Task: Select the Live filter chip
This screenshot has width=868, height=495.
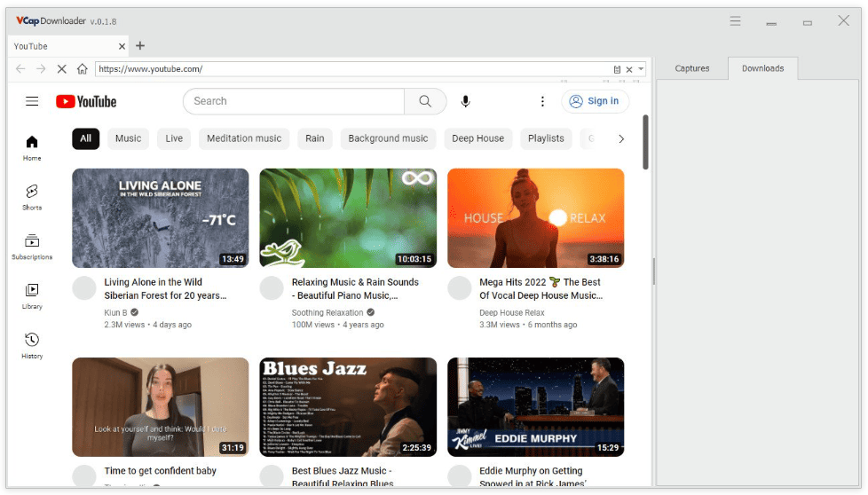Action: click(174, 138)
